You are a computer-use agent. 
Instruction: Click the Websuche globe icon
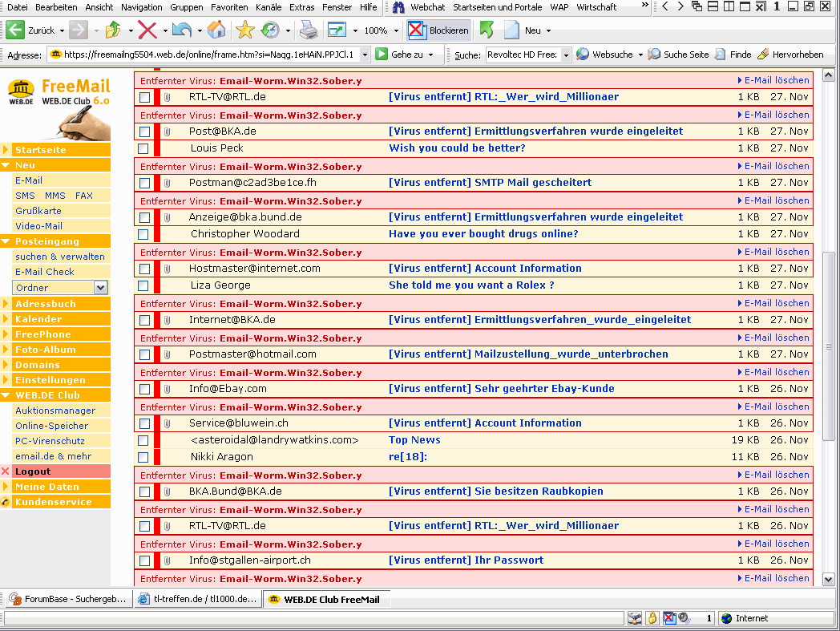(583, 55)
